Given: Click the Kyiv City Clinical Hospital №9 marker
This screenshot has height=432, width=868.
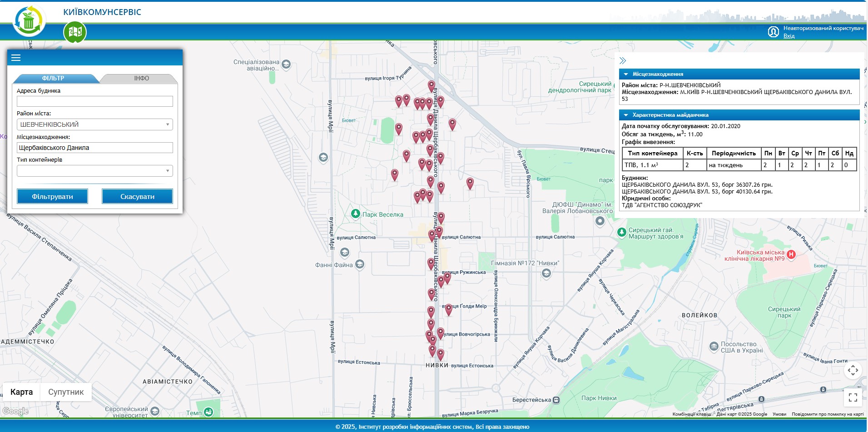Looking at the screenshot, I should click(791, 254).
